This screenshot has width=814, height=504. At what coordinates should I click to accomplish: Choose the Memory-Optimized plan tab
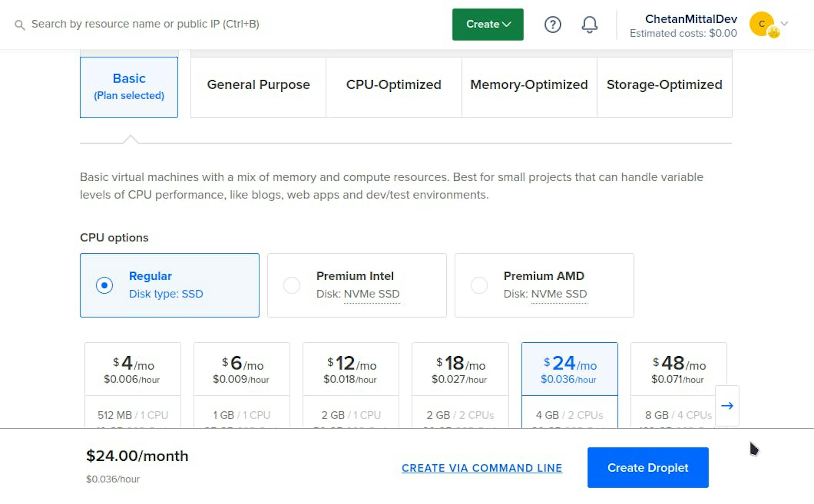click(529, 85)
